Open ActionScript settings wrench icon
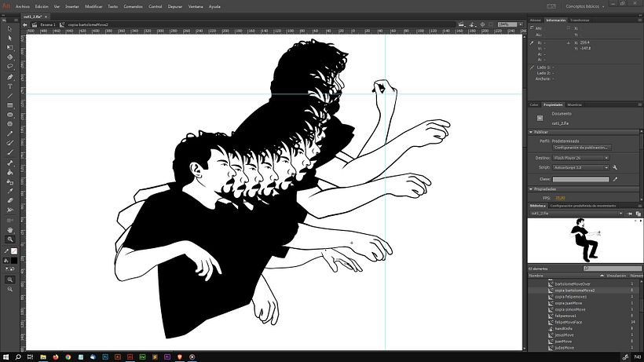 [615, 167]
